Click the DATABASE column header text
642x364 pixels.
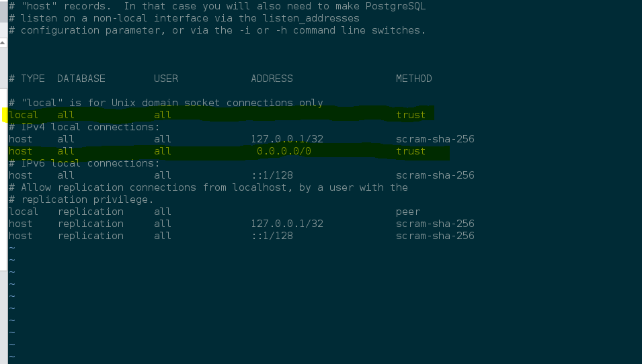coord(81,79)
